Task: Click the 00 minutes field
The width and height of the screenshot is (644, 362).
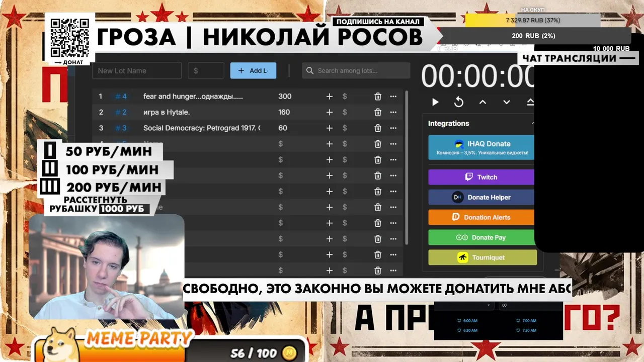Action: [x=530, y=305]
